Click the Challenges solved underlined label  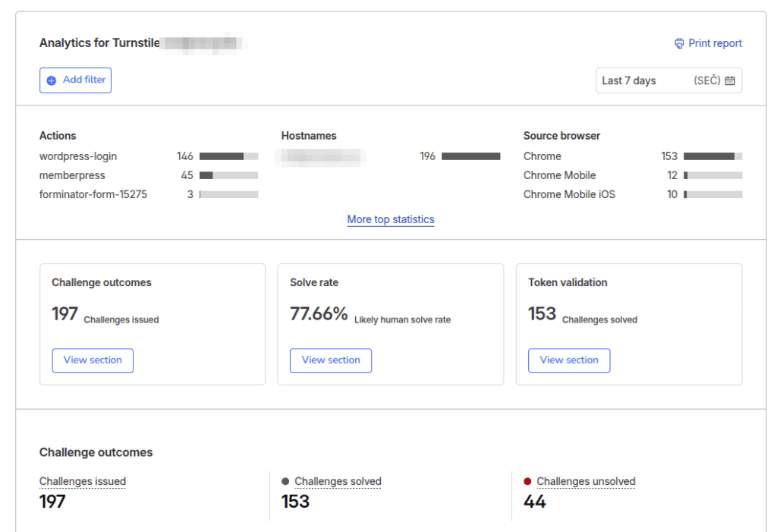[x=338, y=481]
